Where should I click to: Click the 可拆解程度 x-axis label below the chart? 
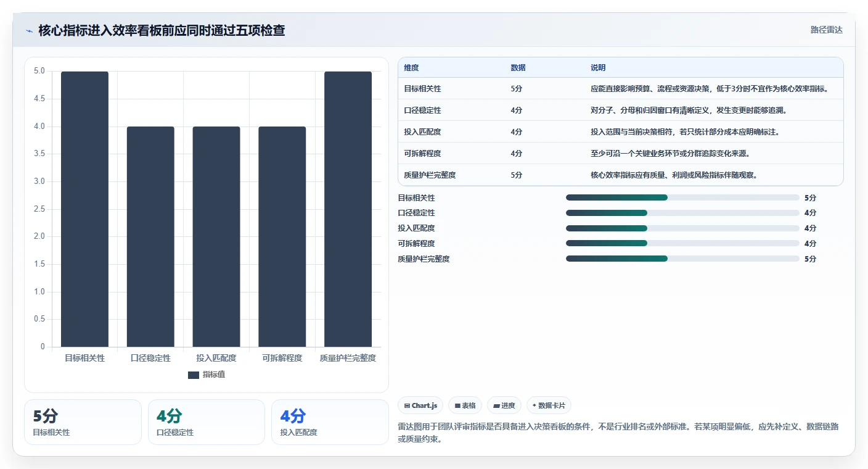(x=282, y=358)
